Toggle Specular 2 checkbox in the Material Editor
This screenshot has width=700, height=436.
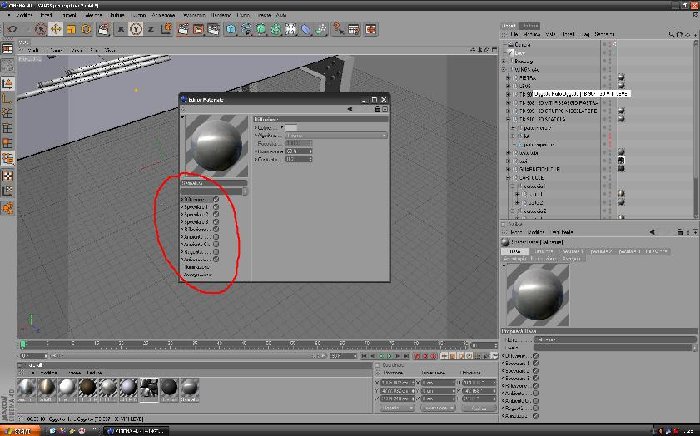coord(216,214)
